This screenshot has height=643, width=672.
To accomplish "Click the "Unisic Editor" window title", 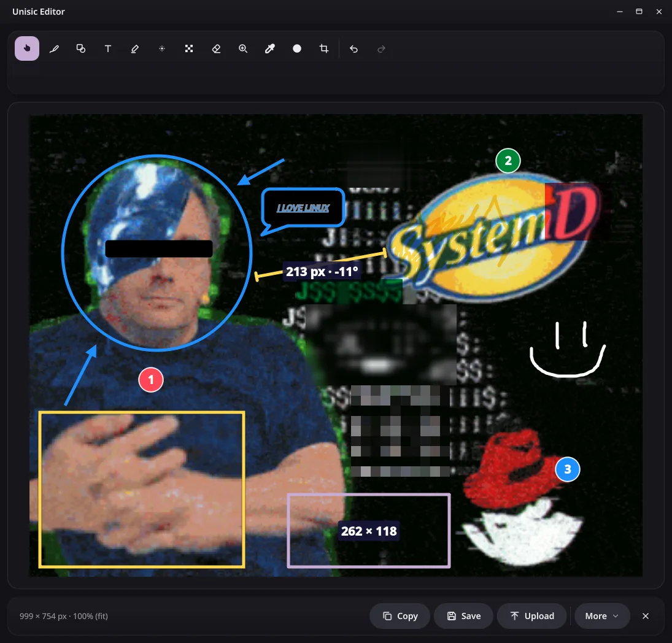I will [39, 12].
